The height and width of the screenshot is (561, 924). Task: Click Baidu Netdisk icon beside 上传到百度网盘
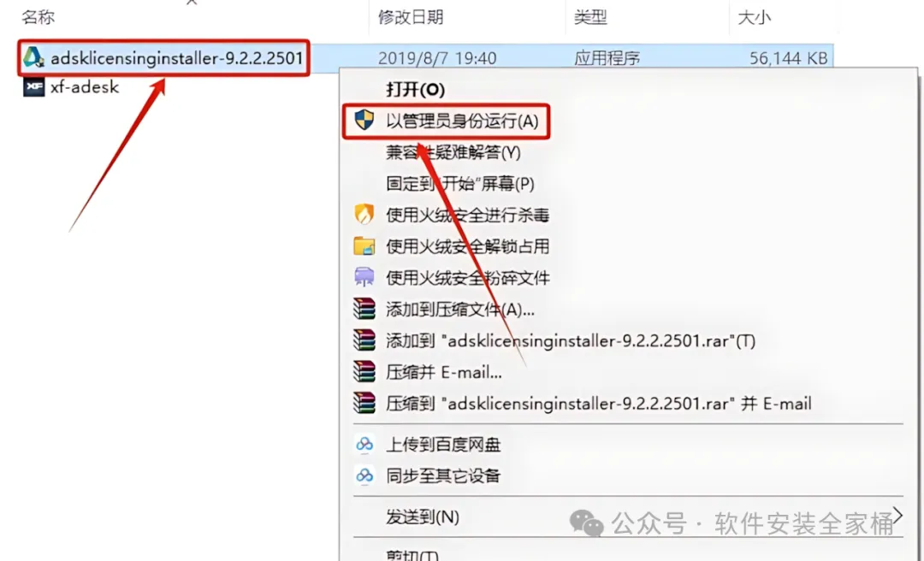point(364,444)
